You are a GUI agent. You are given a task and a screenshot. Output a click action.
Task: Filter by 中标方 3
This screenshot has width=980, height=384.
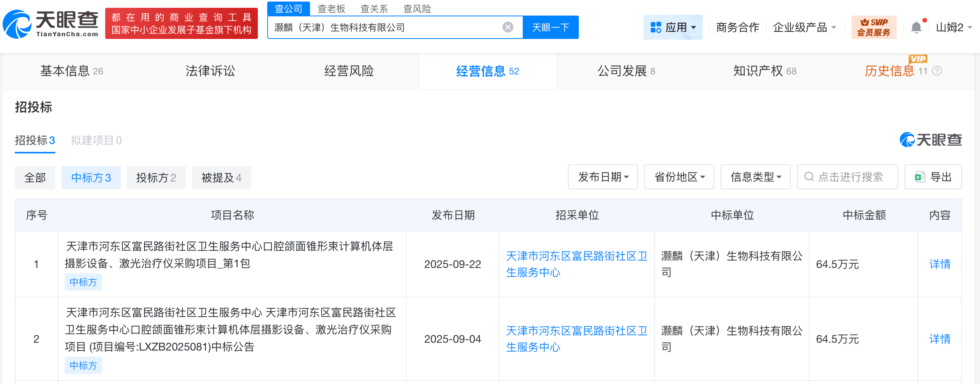click(x=91, y=178)
